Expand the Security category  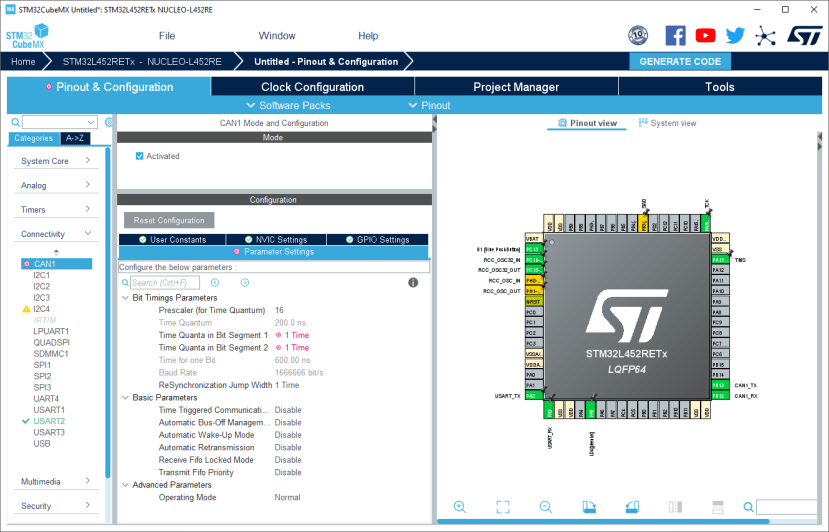click(x=56, y=506)
